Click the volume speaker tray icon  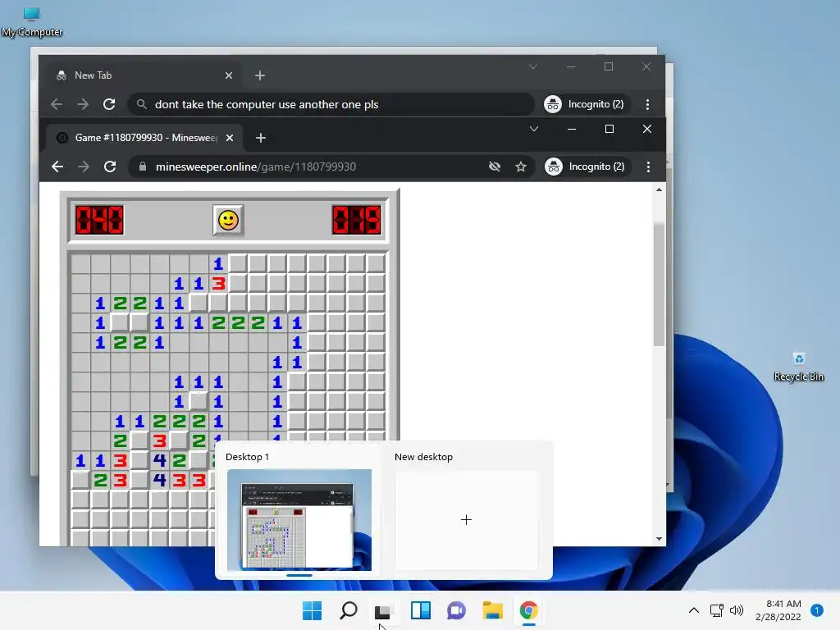737,610
